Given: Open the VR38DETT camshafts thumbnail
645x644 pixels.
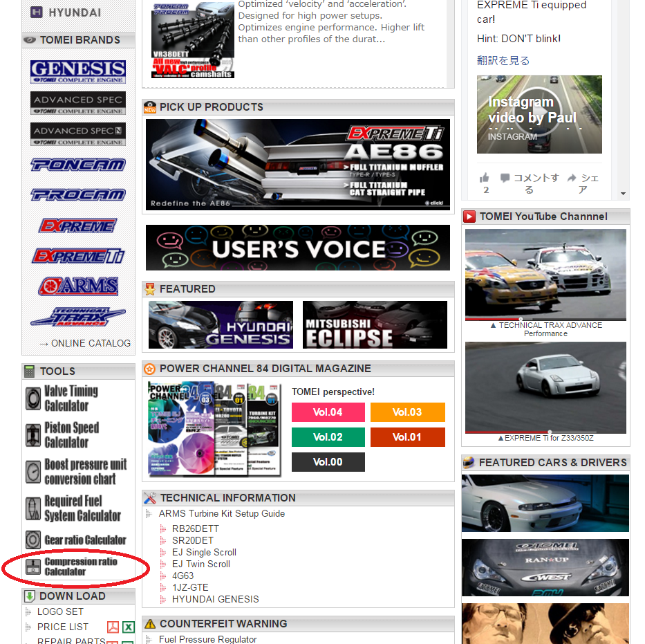Looking at the screenshot, I should (193, 39).
